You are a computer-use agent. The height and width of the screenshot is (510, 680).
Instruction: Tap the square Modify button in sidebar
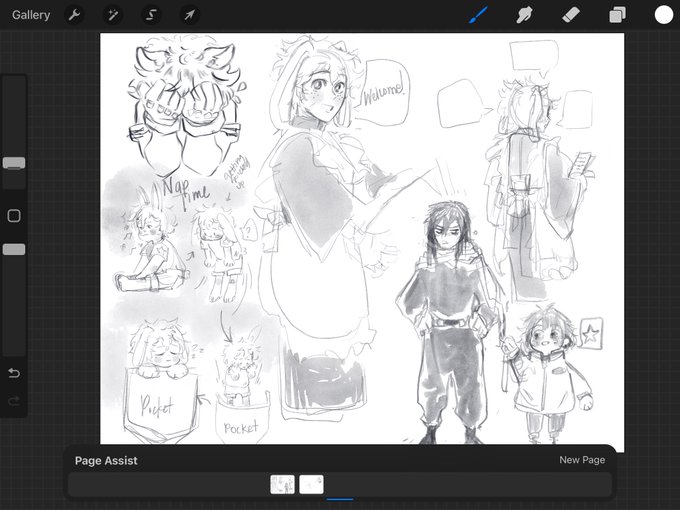pyautogui.click(x=14, y=216)
